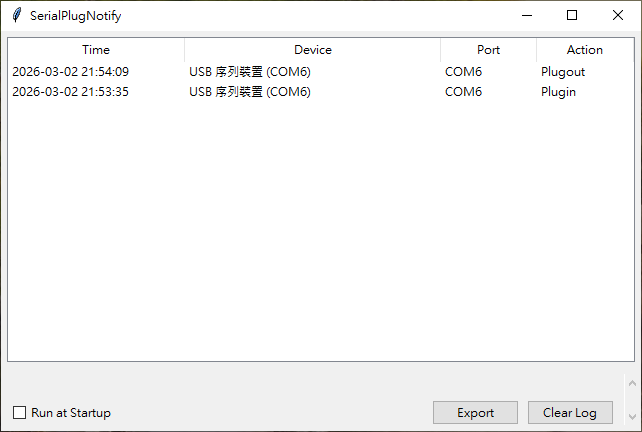Select the 21:53:35 timestamp entry
642x432 pixels.
pyautogui.click(x=71, y=92)
